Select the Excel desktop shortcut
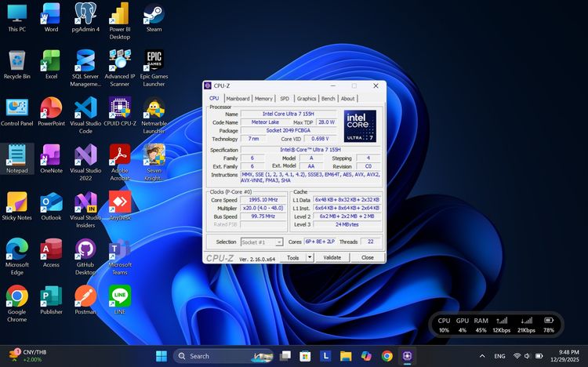 (51, 64)
